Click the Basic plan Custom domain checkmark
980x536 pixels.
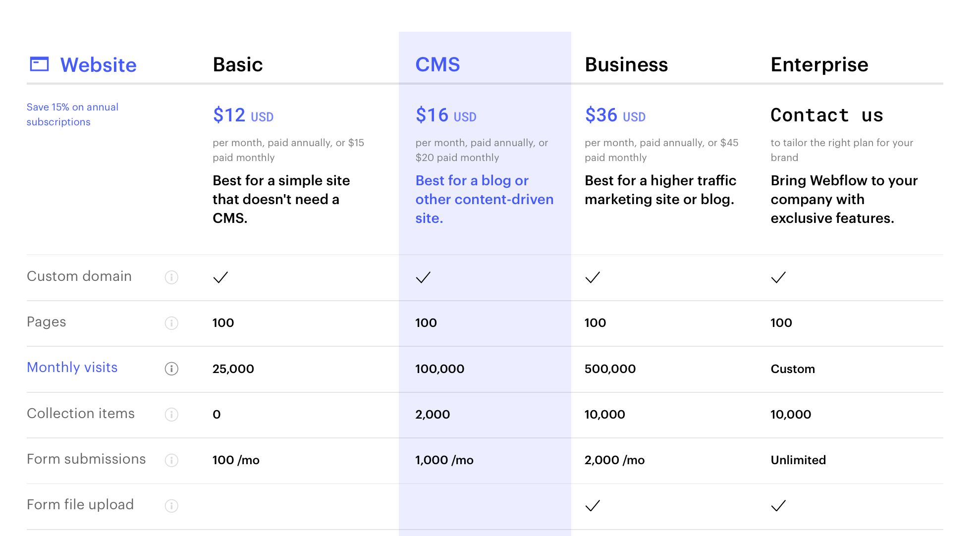220,277
